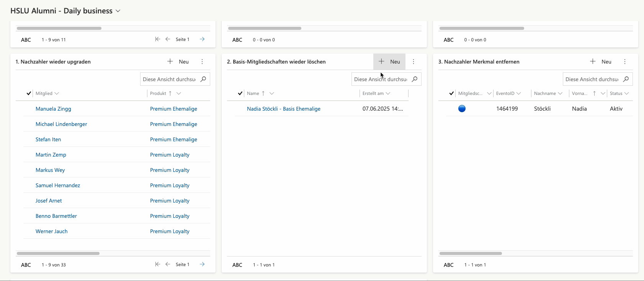Open more options for Basis-Mitgliedschaften wieder löschen panel
This screenshot has height=281, width=644.
coord(414,62)
